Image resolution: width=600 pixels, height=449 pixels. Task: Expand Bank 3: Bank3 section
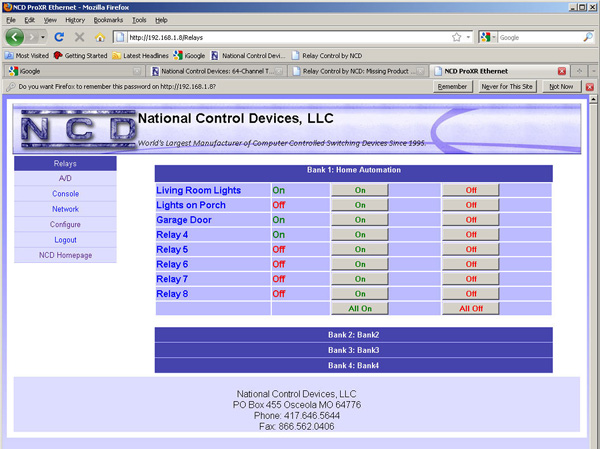(x=354, y=350)
